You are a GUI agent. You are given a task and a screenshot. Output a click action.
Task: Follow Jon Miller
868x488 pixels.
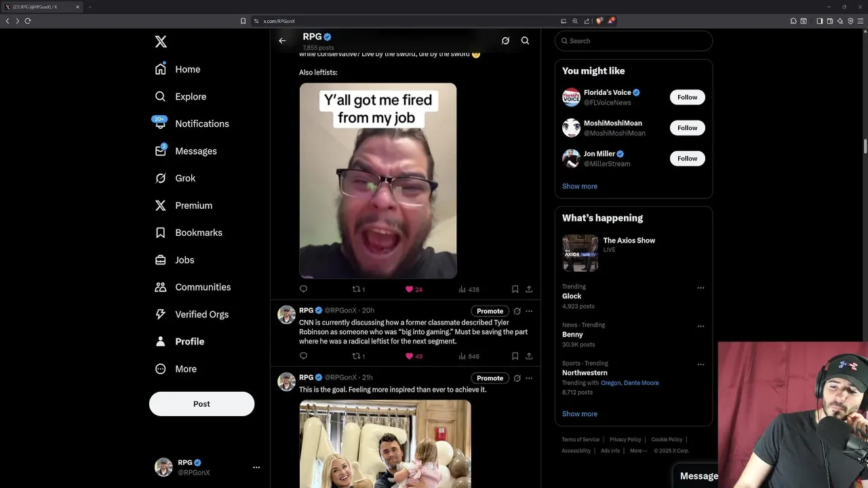point(687,158)
